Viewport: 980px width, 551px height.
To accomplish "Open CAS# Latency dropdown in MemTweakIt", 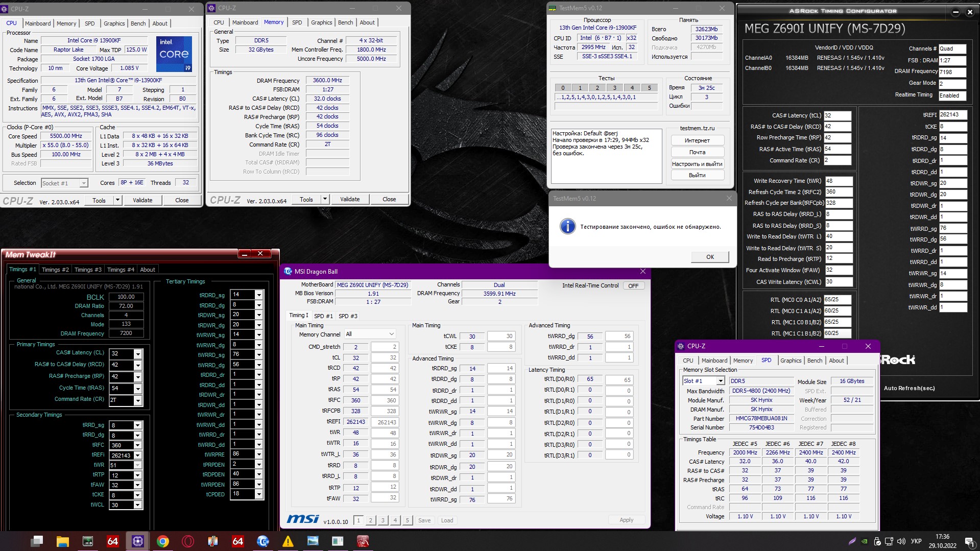I will pyautogui.click(x=138, y=354).
